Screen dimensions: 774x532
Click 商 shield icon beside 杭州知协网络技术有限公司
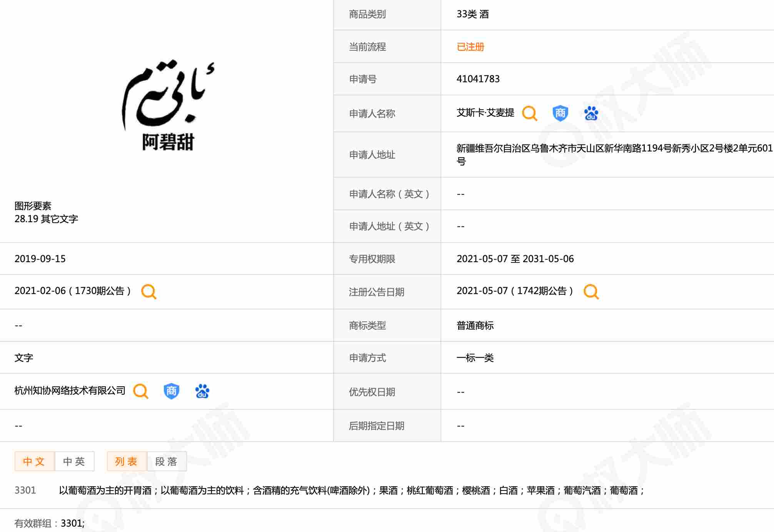point(171,391)
